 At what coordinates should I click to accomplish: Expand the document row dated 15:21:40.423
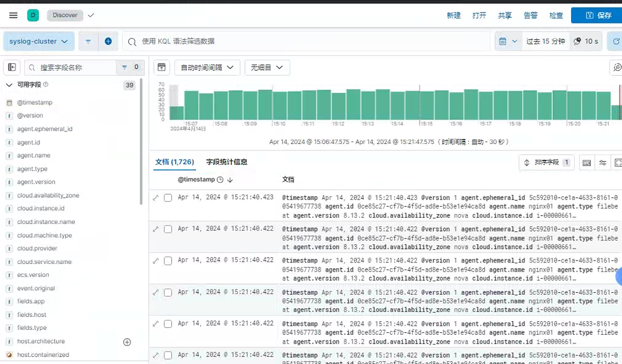[x=155, y=198]
